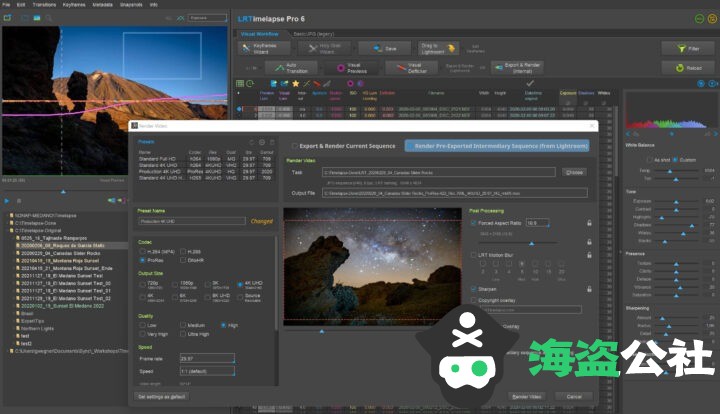Click the presets delete trash icon
This screenshot has height=414, width=720.
pyautogui.click(x=272, y=142)
